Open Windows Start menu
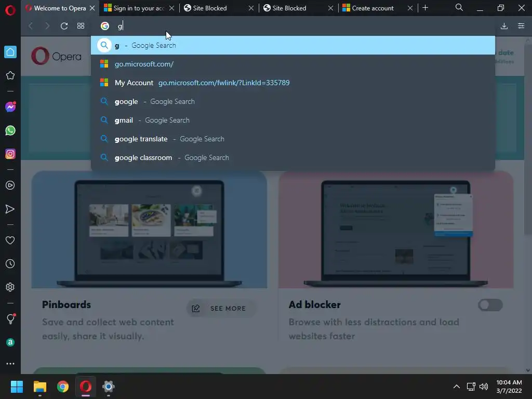This screenshot has width=532, height=399. pyautogui.click(x=17, y=387)
